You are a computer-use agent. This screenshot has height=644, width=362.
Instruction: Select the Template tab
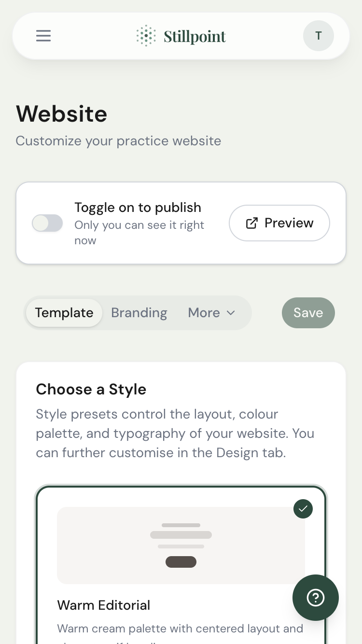coord(64,313)
